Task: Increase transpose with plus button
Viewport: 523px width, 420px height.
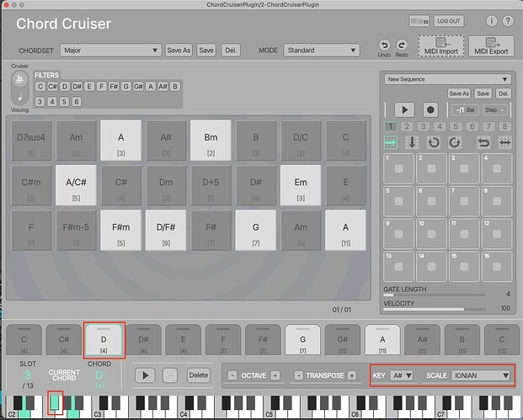Action: coord(351,375)
